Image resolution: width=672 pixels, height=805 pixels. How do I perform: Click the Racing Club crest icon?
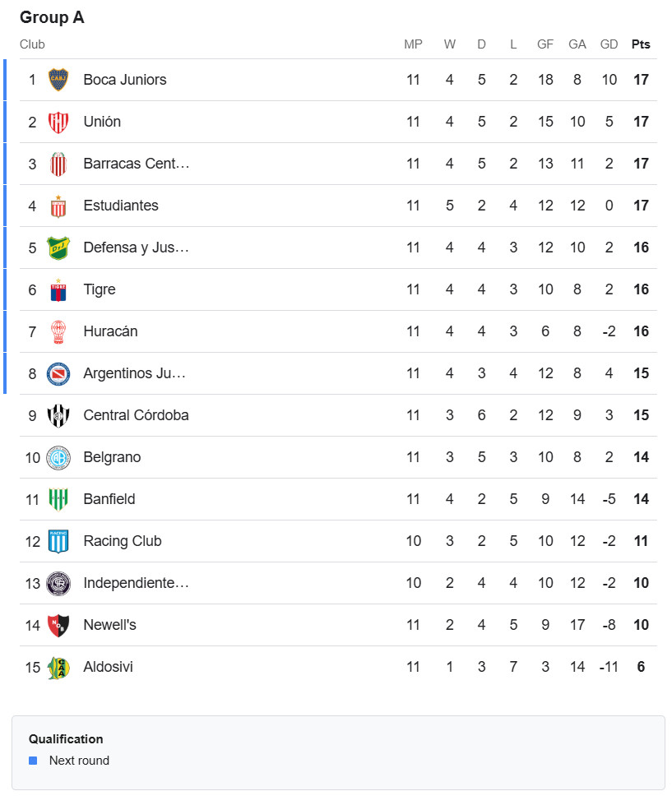(58, 541)
